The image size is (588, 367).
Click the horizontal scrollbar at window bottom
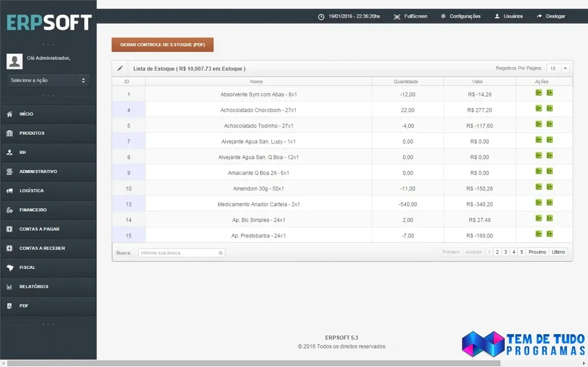coord(253,364)
